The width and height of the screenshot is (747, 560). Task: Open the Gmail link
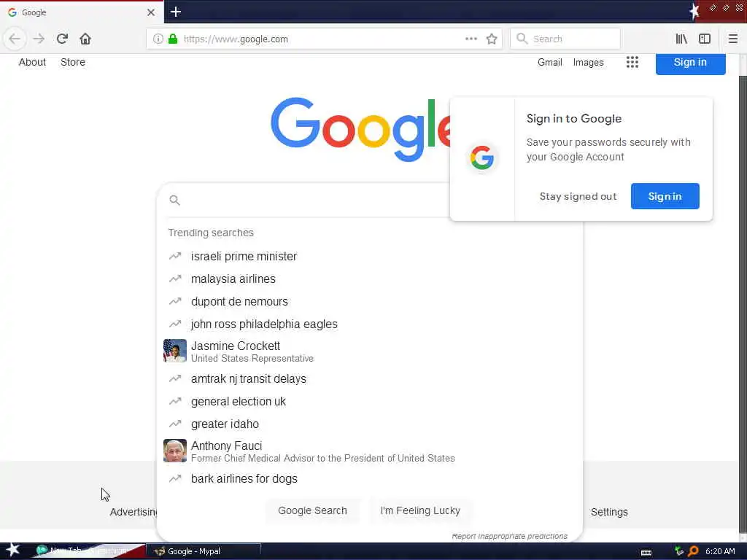point(550,63)
